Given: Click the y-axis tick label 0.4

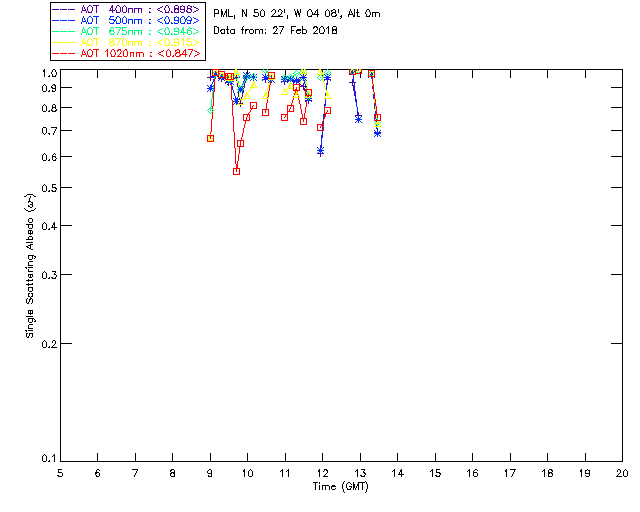Looking at the screenshot, I should pos(49,226).
